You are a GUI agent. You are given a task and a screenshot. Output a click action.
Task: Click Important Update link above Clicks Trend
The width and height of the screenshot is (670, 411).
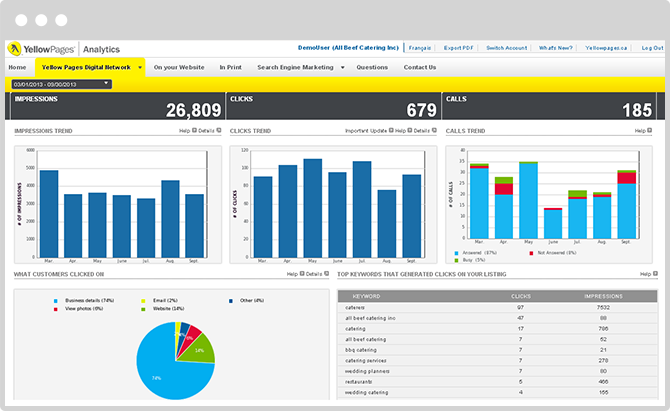click(367, 130)
